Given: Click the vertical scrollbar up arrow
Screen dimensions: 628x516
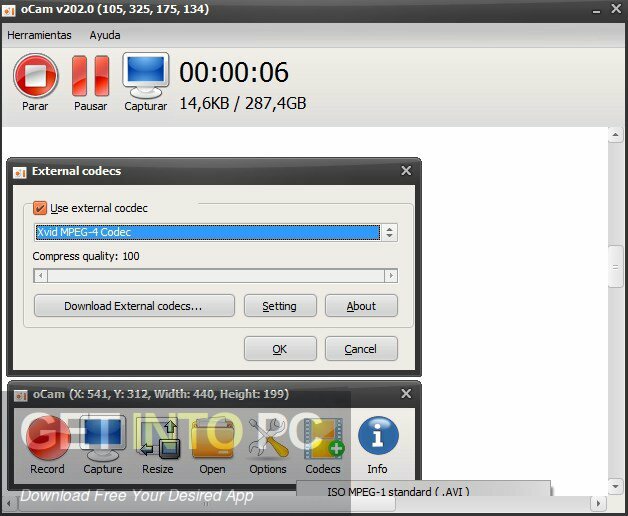Looking at the screenshot, I should [615, 135].
